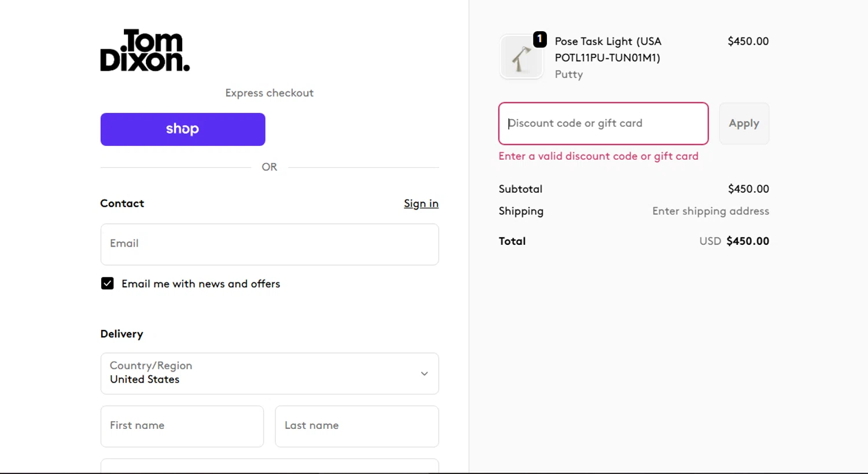Click 'Enter shipping address' shipping text
Image resolution: width=868 pixels, height=474 pixels.
coord(711,211)
